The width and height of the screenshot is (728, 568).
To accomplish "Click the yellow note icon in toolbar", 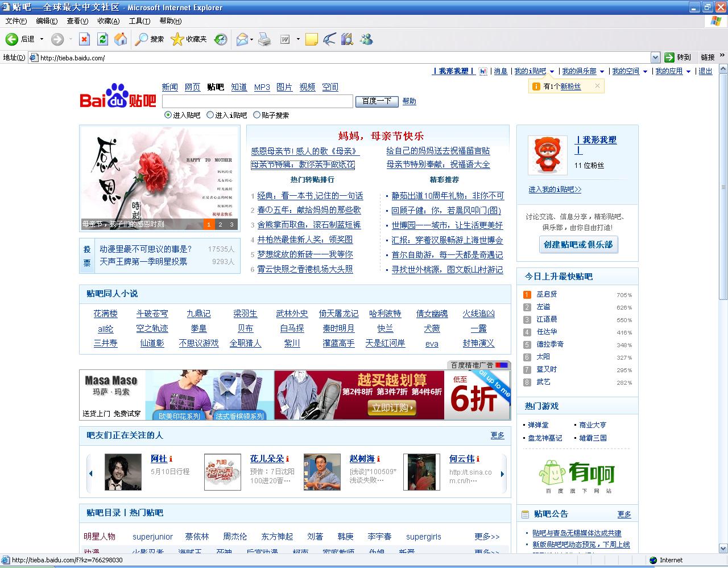I will click(x=311, y=39).
